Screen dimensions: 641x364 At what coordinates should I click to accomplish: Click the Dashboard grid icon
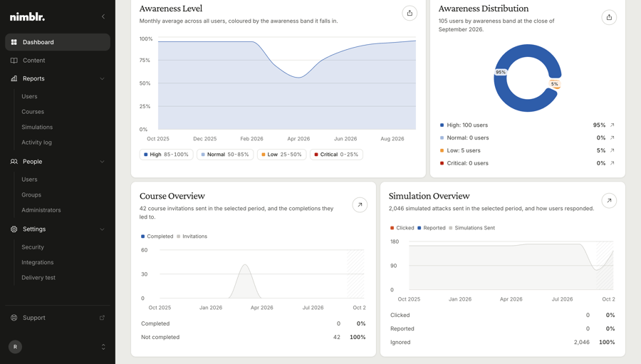pos(14,42)
